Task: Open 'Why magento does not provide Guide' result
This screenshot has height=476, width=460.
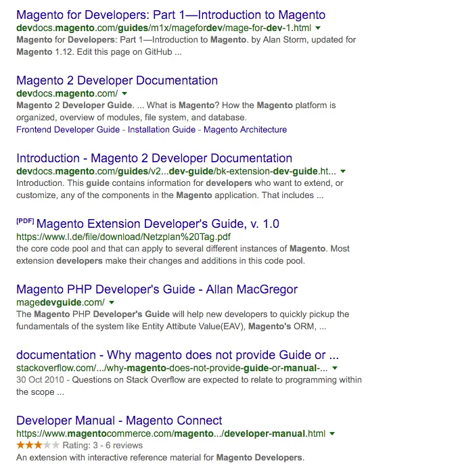Action: click(177, 355)
